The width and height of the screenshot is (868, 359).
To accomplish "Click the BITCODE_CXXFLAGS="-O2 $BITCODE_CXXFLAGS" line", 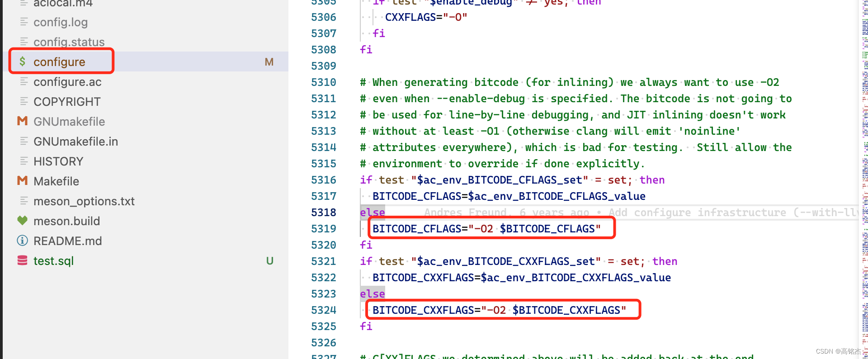I will click(x=499, y=310).
